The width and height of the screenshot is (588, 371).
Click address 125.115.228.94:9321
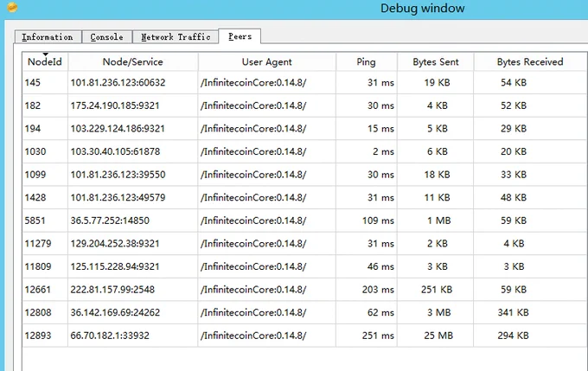[x=115, y=266]
